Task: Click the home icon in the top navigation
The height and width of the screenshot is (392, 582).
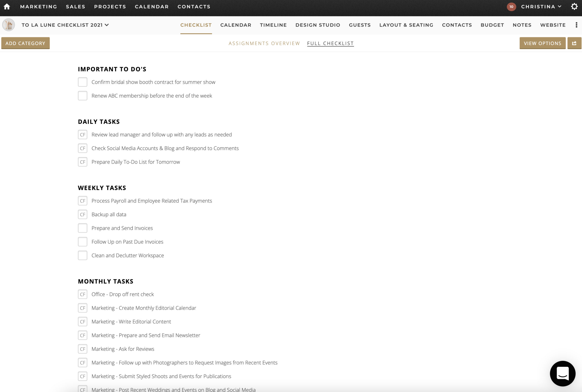Action: (7, 7)
